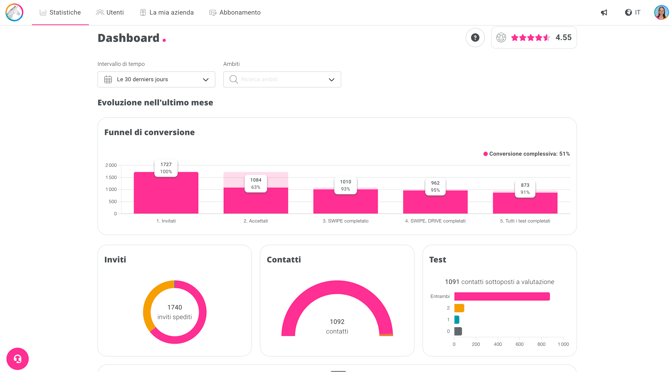
Task: Click the '1. Invitati' funnel bar
Action: pos(166,193)
